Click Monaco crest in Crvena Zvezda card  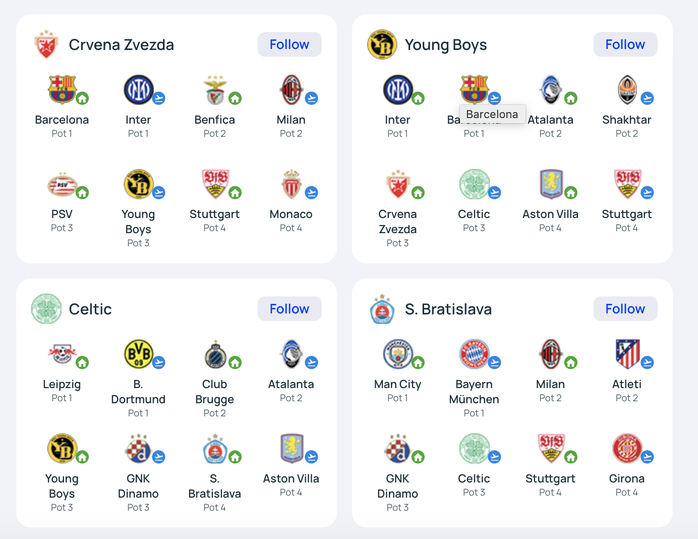click(292, 184)
